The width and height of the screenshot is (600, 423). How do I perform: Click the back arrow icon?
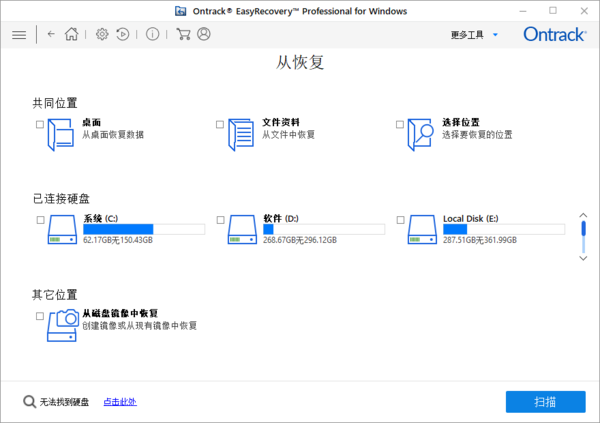coord(51,34)
